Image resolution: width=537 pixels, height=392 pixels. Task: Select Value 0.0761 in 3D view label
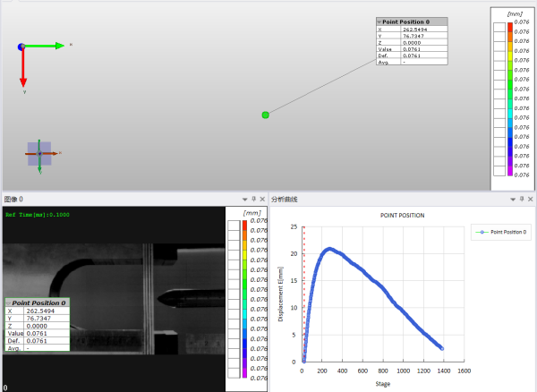point(424,49)
